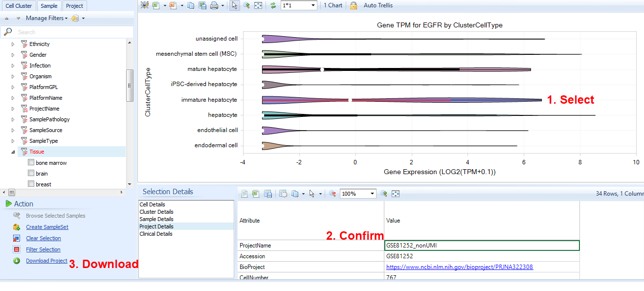The image size is (644, 291).
Task: Click the details table text-export icon
Action: click(x=244, y=194)
